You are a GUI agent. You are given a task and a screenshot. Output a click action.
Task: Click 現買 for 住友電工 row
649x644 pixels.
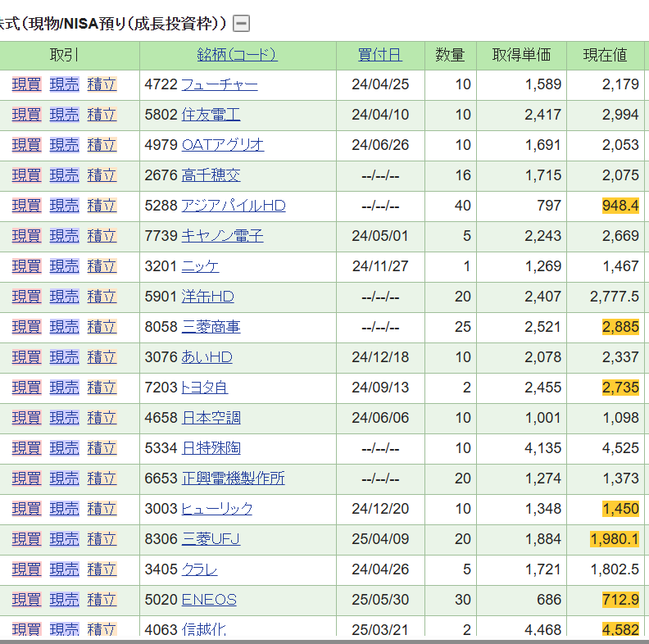pos(27,115)
